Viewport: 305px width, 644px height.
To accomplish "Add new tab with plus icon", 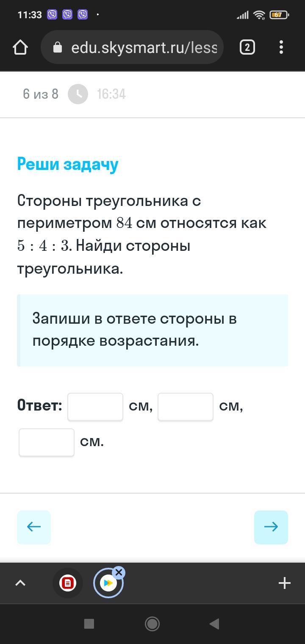I will click(x=285, y=583).
